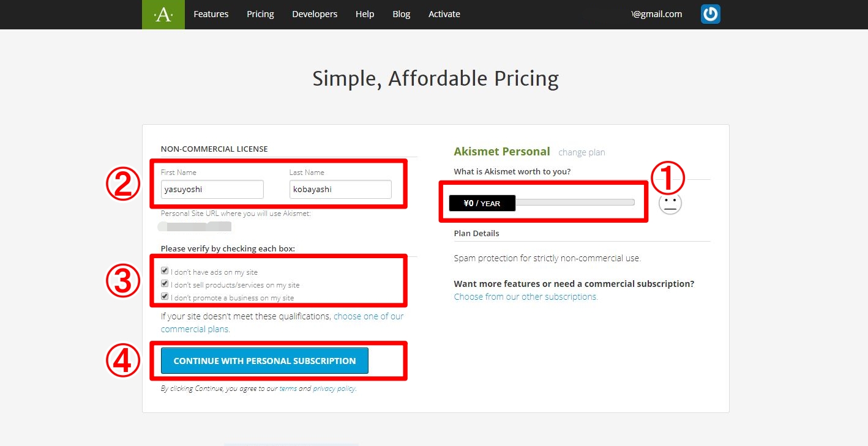Click the blue power avatar icon
Viewport: 868px width, 446px height.
pos(710,14)
